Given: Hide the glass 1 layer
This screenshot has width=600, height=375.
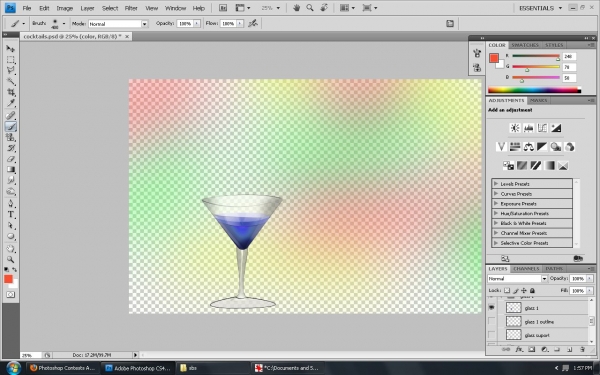Looking at the screenshot, I should coord(491,308).
